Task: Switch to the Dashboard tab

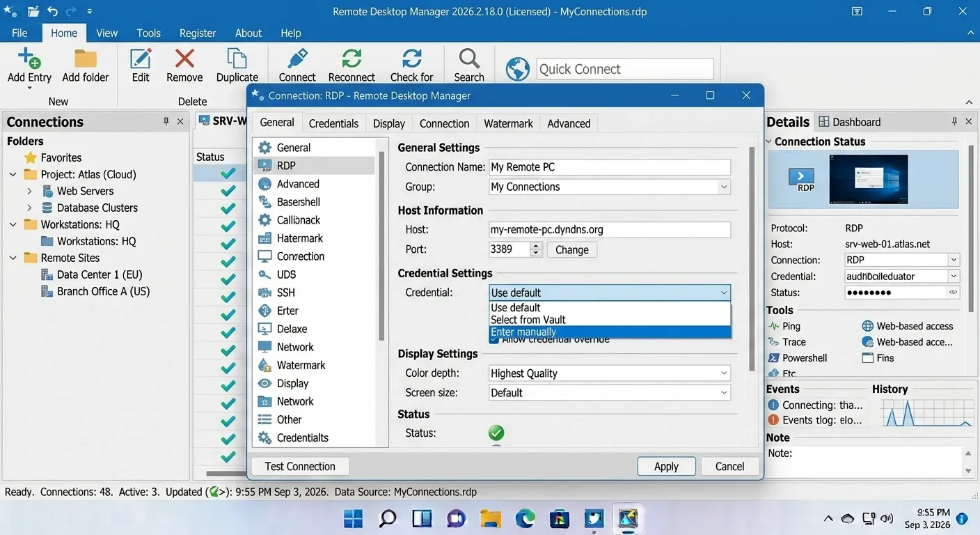Action: point(850,122)
